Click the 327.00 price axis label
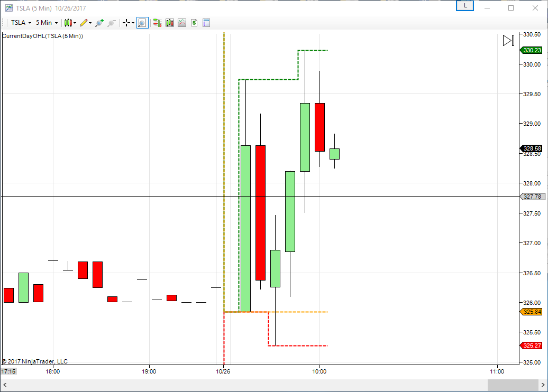This screenshot has width=548, height=392. 532,244
